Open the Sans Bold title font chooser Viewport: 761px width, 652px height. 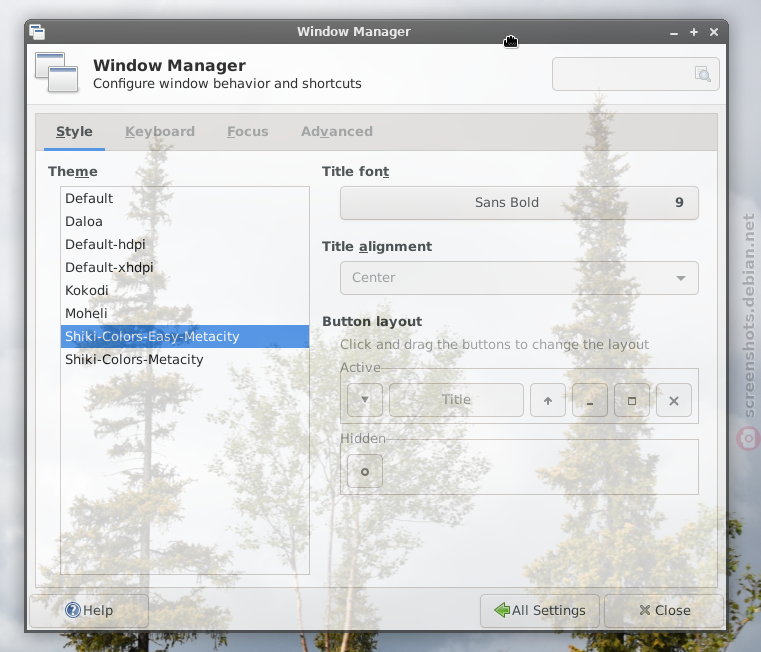519,202
